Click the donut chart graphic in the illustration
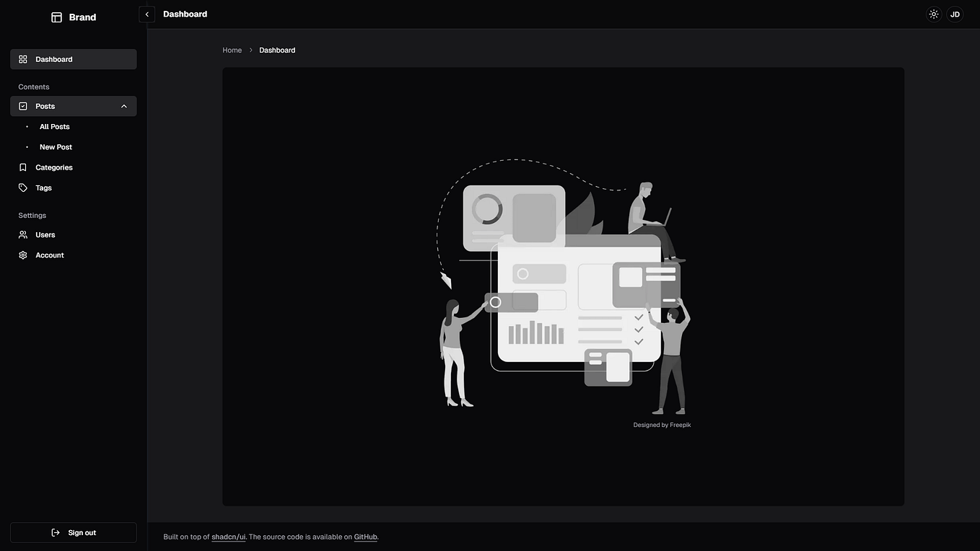Image resolution: width=980 pixels, height=551 pixels. pos(486,209)
